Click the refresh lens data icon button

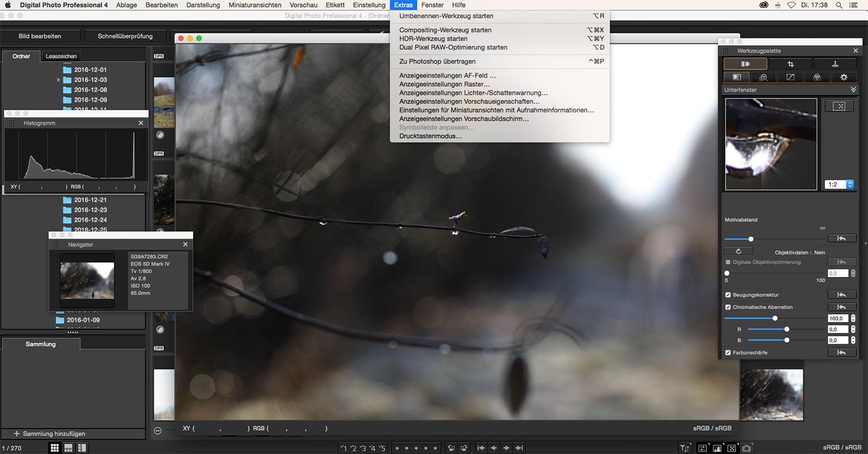click(738, 251)
